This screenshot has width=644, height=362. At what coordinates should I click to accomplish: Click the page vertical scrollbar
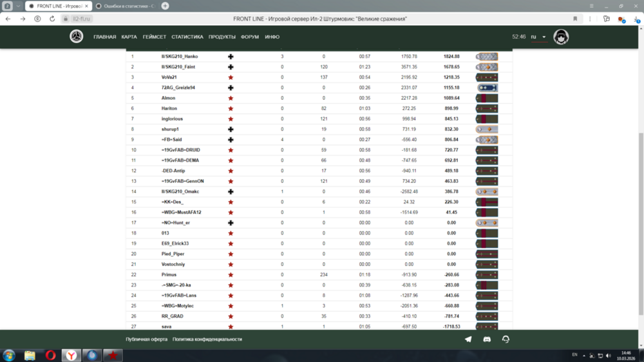pyautogui.click(x=639, y=193)
